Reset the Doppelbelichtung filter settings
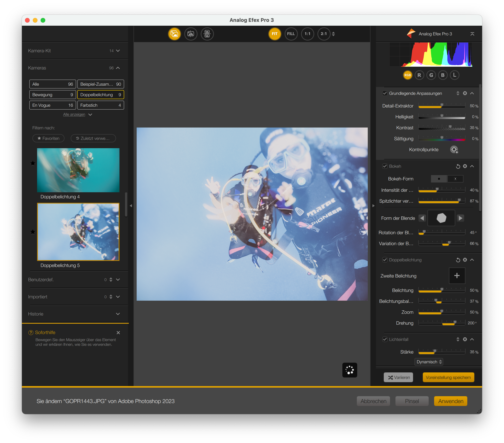This screenshot has height=443, width=504. [x=458, y=260]
